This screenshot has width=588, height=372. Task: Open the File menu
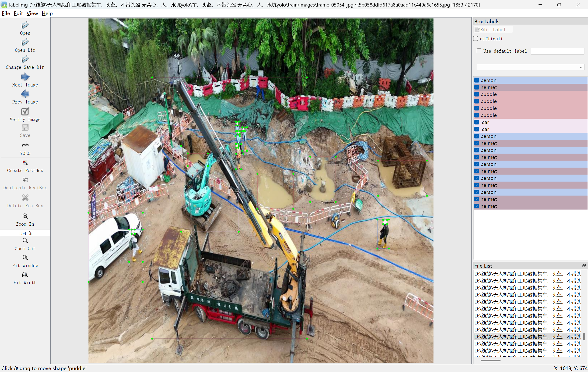(x=6, y=14)
